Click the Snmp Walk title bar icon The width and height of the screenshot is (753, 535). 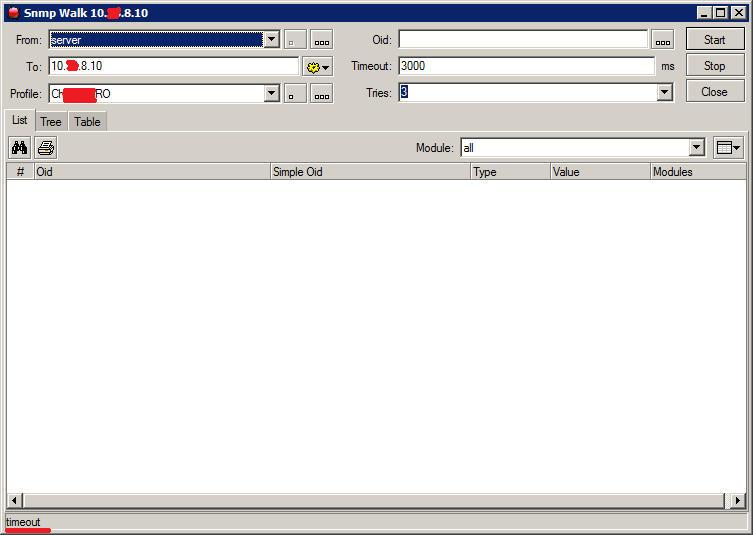(x=13, y=12)
